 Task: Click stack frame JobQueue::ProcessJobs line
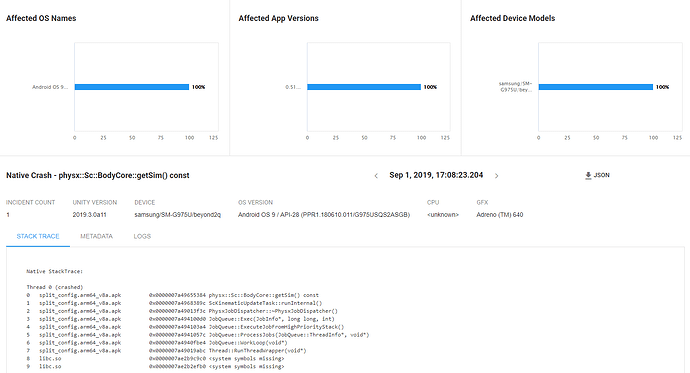(x=198, y=335)
